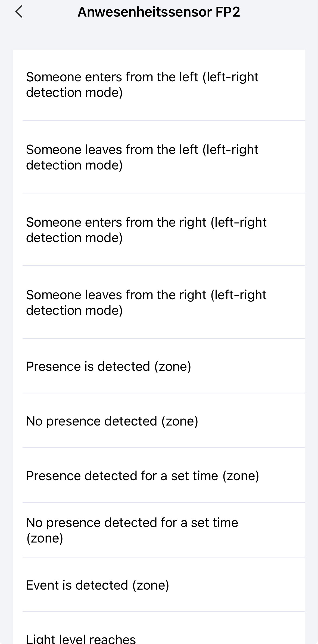Screen dimensions: 318x644
Task: Set trigger to zone presence detected
Action: (x=159, y=366)
